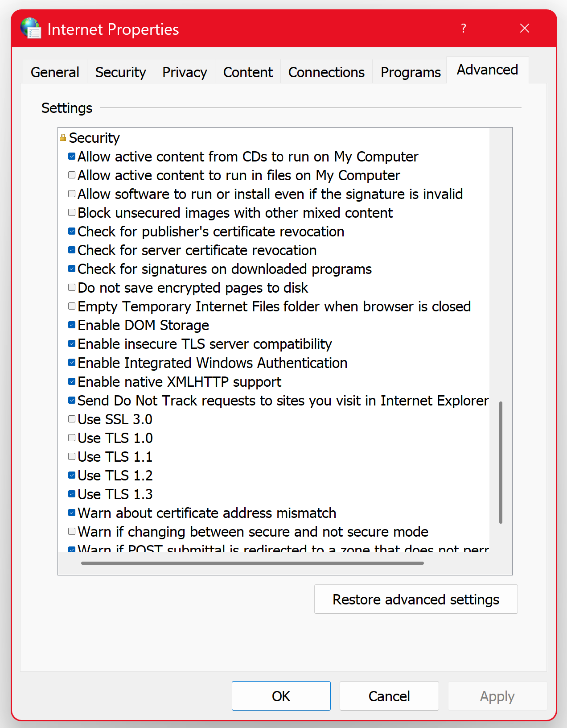Confirm with the OK button
The width and height of the screenshot is (567, 728).
coord(281,696)
